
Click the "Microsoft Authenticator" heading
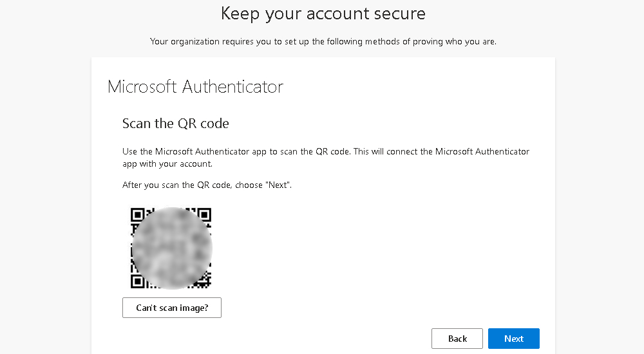(196, 87)
